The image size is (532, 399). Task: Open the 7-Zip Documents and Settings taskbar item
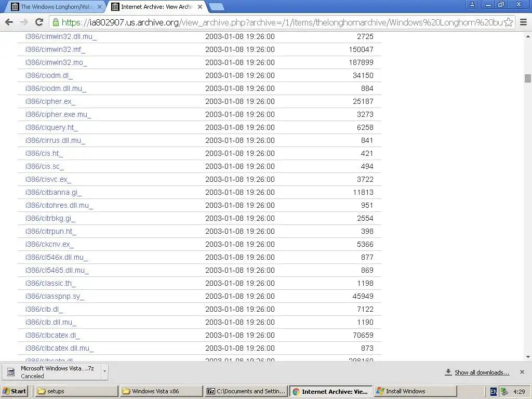coord(246,391)
